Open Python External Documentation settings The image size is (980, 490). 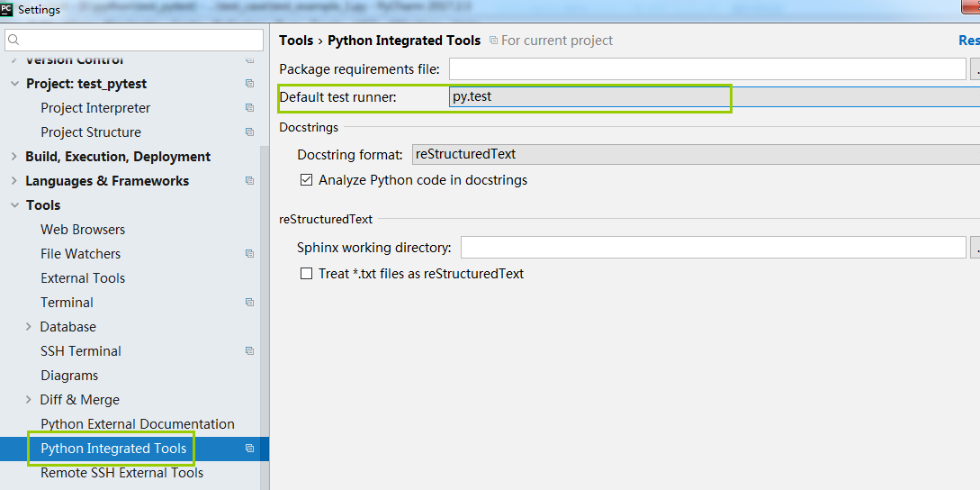point(137,424)
